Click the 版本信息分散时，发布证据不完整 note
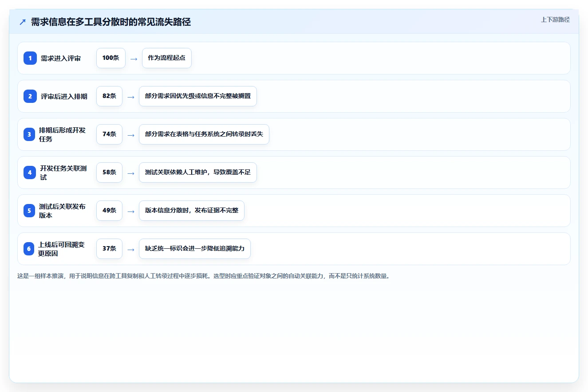Screen dimensions: 588x392 (192, 211)
